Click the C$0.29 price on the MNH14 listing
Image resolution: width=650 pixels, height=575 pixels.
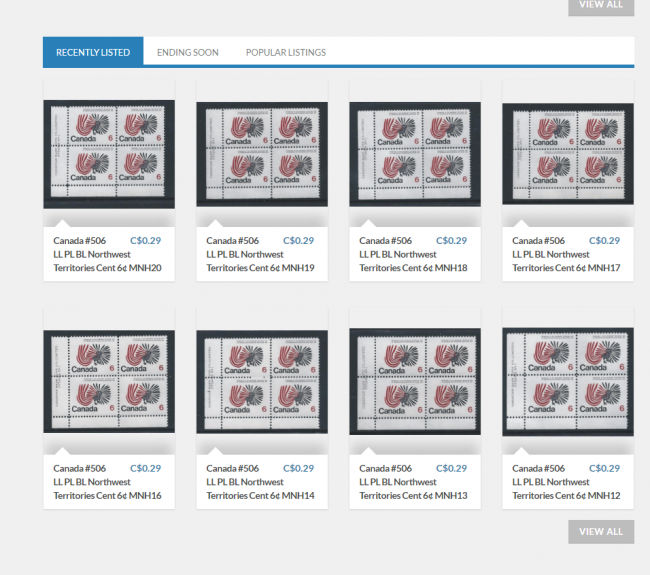click(x=298, y=468)
